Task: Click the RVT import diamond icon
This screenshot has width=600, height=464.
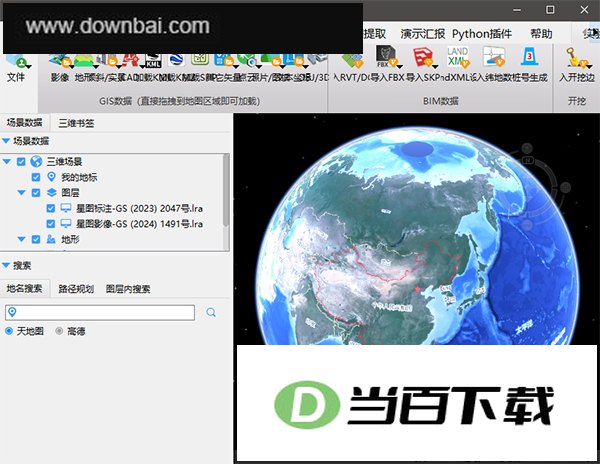Action: [x=352, y=60]
